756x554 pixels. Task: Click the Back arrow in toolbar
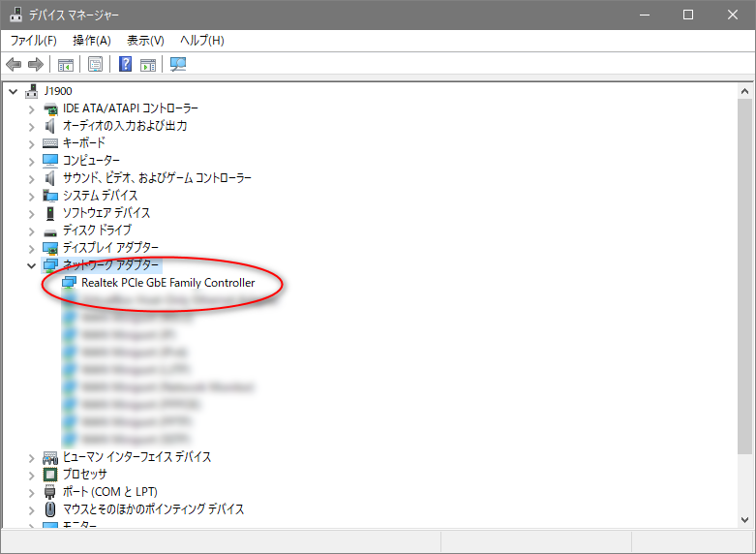coord(14,65)
